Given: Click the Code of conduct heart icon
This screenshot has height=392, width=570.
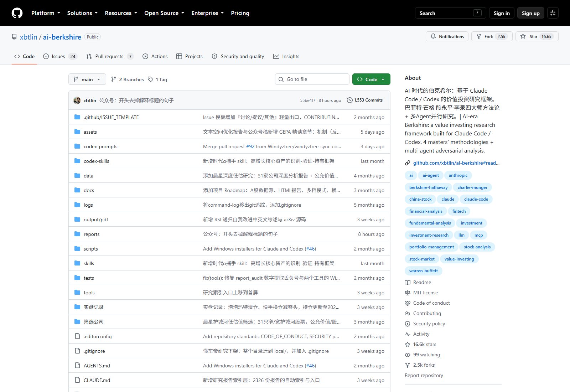Looking at the screenshot, I should pos(408,303).
